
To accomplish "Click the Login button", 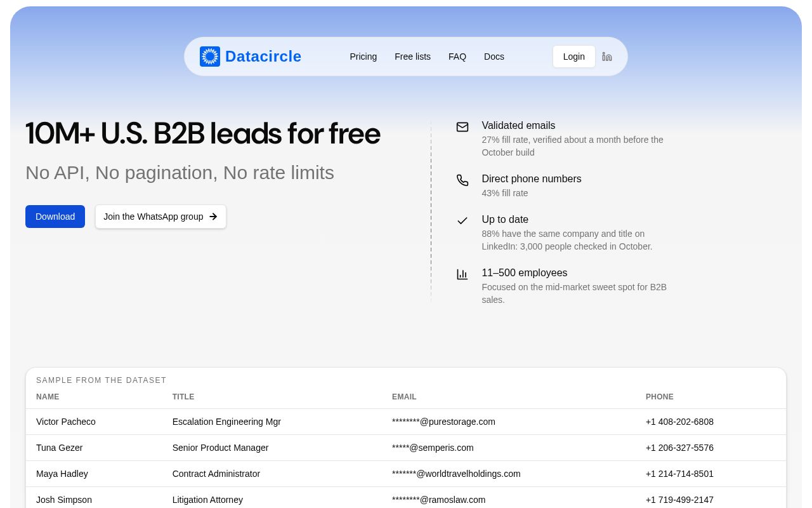I will point(574,57).
